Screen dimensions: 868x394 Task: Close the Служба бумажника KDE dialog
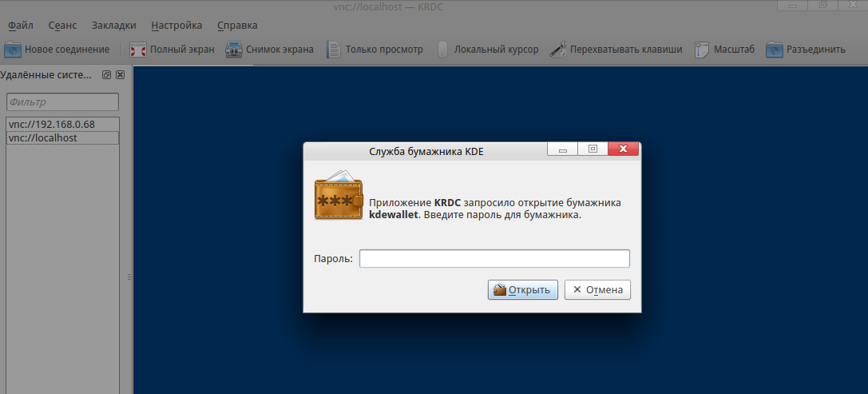(624, 149)
